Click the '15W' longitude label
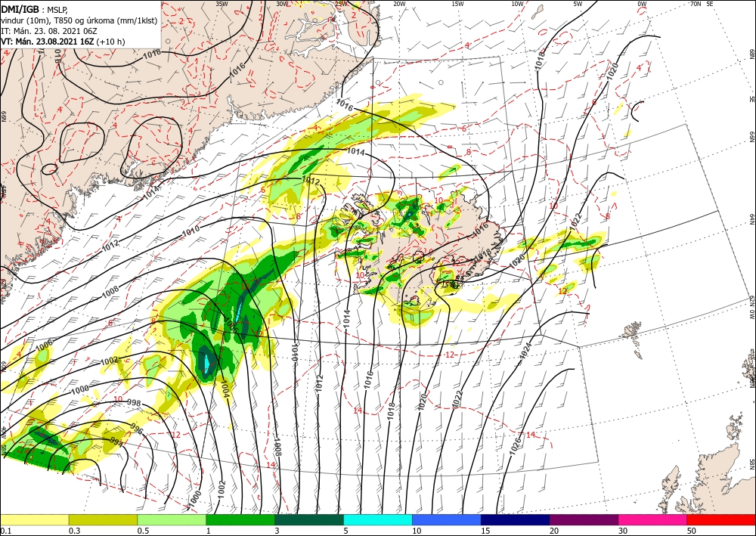 [458, 4]
